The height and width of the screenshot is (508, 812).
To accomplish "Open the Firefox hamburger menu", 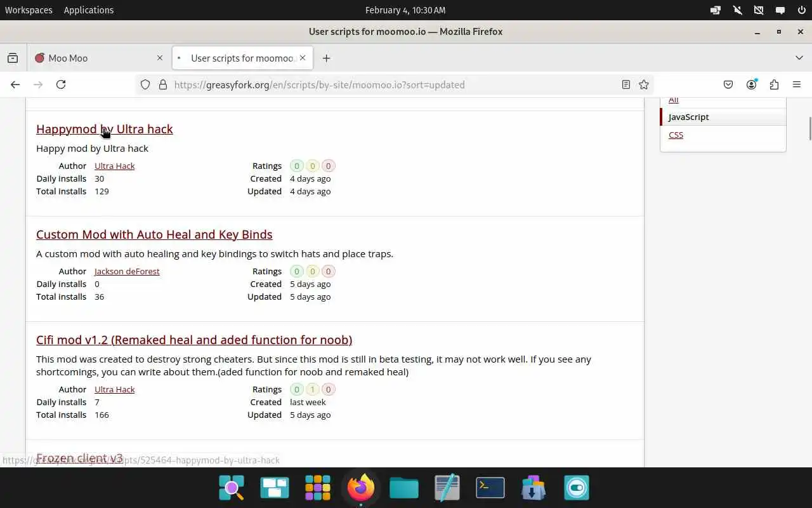I will pos(797,84).
